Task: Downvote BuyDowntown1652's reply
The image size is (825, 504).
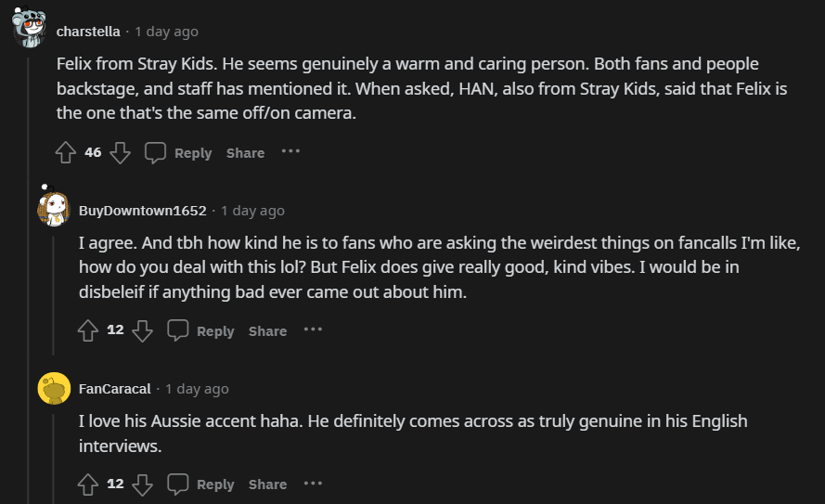Action: 142,330
